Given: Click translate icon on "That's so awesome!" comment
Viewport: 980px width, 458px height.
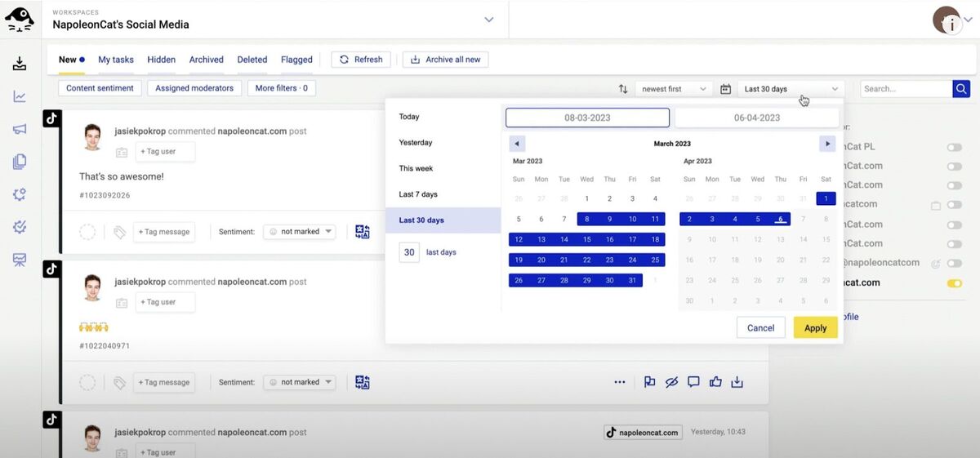Looking at the screenshot, I should point(363,232).
